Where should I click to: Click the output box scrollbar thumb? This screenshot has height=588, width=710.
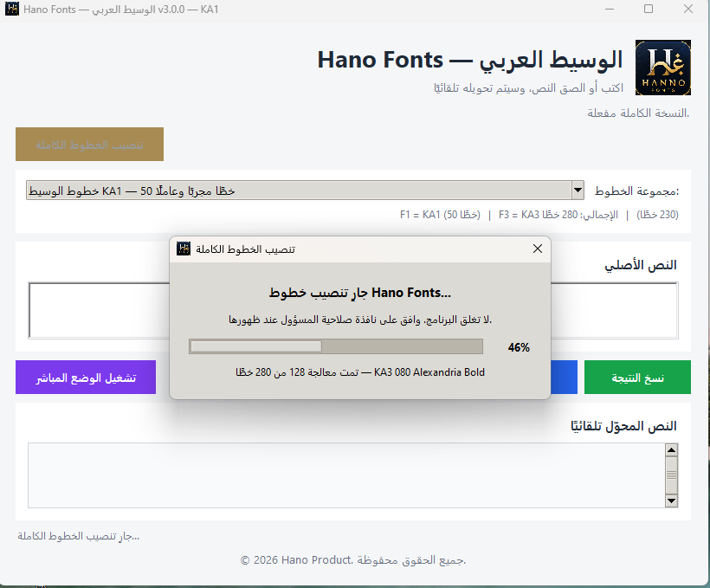coord(672,475)
